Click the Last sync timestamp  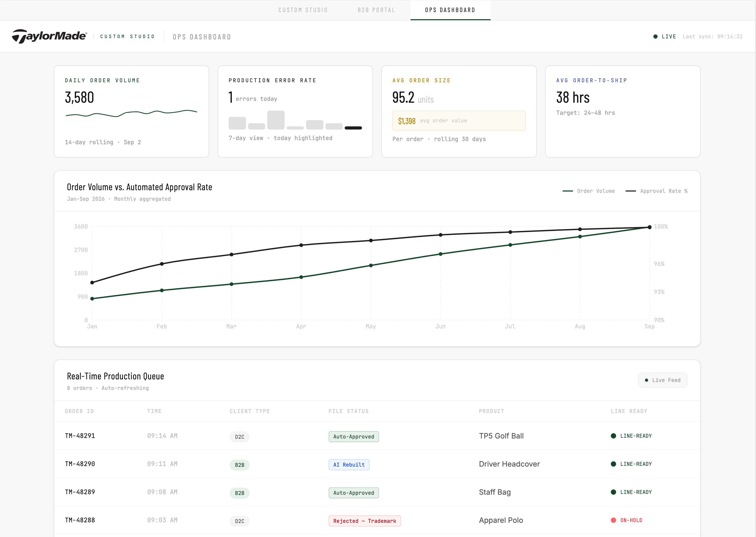pyautogui.click(x=712, y=36)
